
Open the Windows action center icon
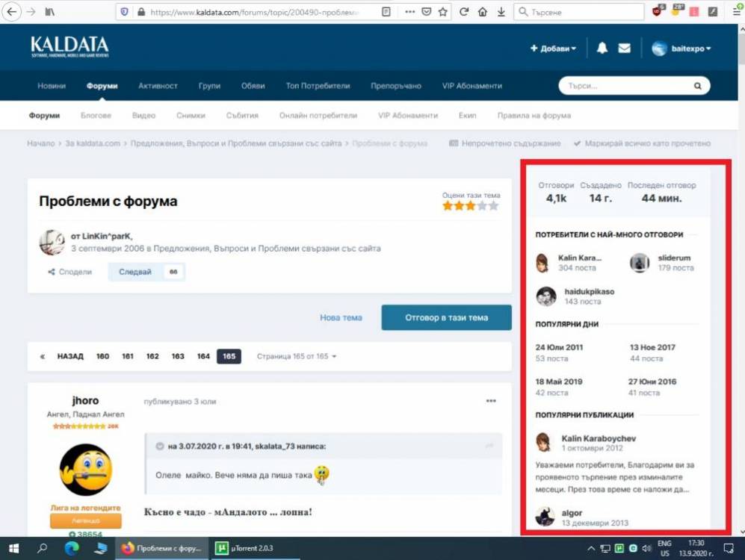pos(729,549)
